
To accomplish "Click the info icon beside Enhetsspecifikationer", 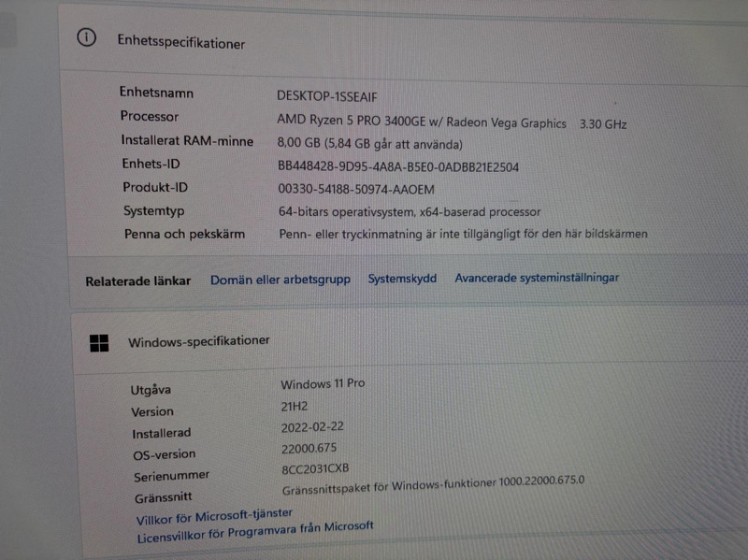I will (x=86, y=37).
